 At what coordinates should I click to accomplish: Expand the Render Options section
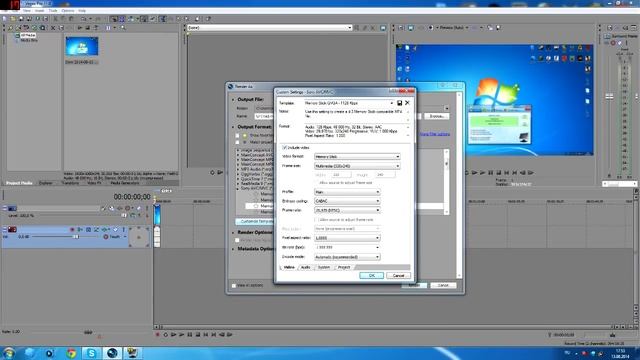click(x=233, y=232)
